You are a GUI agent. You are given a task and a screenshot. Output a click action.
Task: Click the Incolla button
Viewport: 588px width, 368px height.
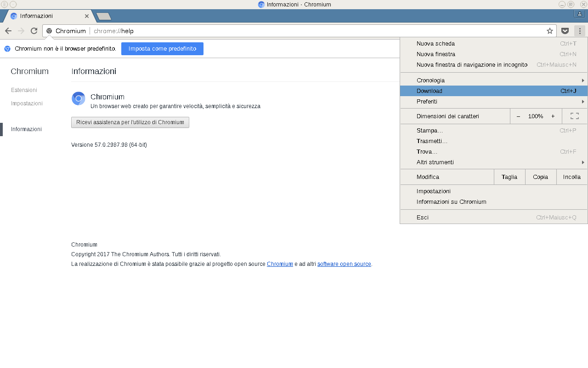click(x=572, y=177)
